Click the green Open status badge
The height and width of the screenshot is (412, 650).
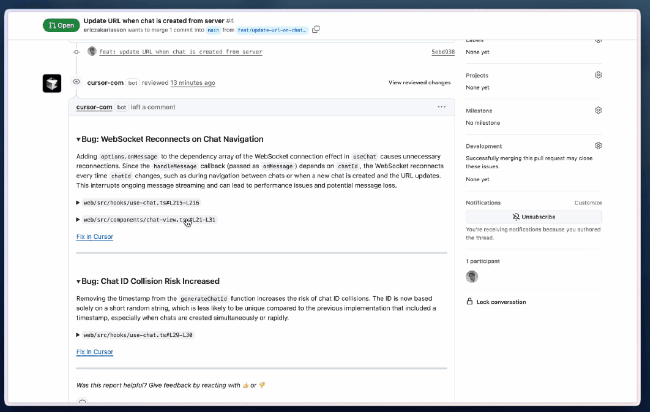click(x=60, y=25)
